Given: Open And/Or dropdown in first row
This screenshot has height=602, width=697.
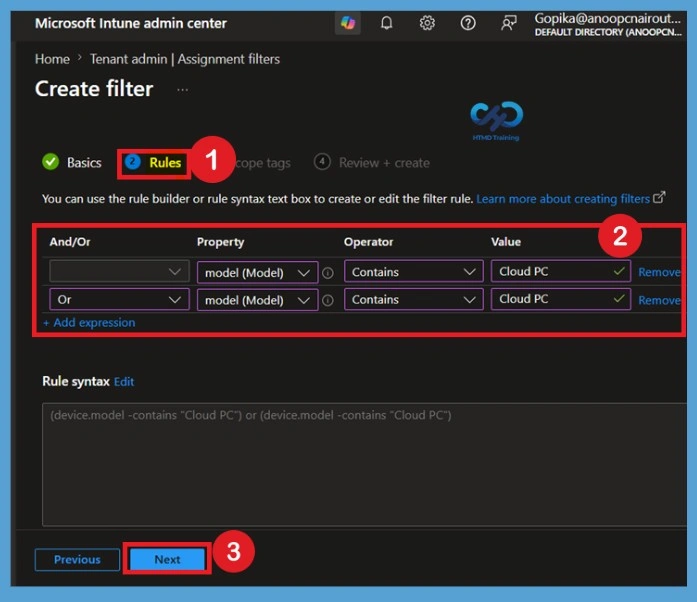Looking at the screenshot, I should (x=119, y=272).
